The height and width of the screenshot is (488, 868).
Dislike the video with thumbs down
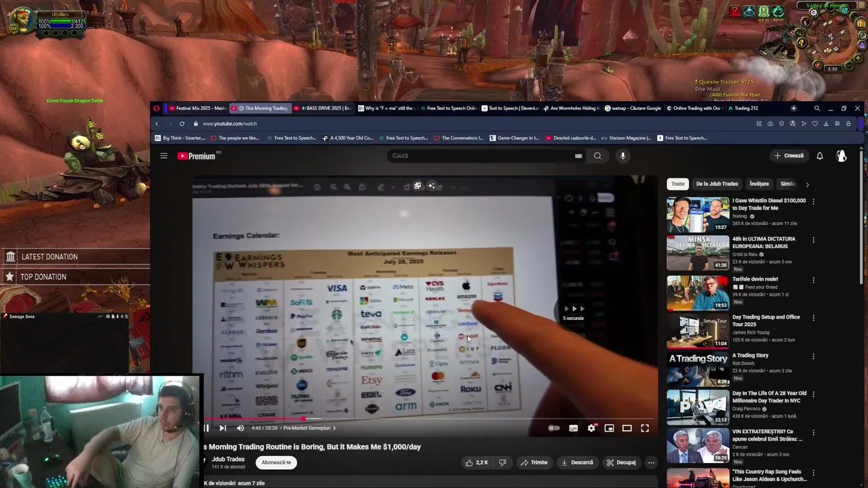click(502, 462)
